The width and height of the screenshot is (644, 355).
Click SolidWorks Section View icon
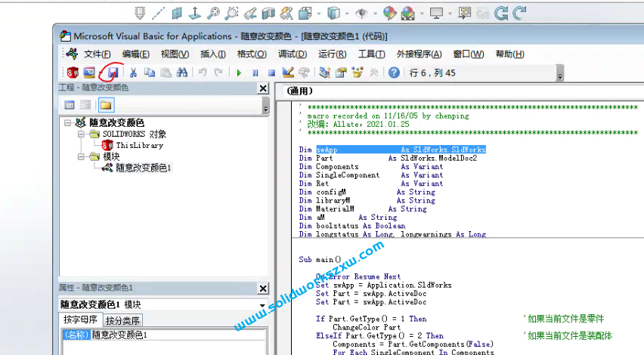coord(268,14)
